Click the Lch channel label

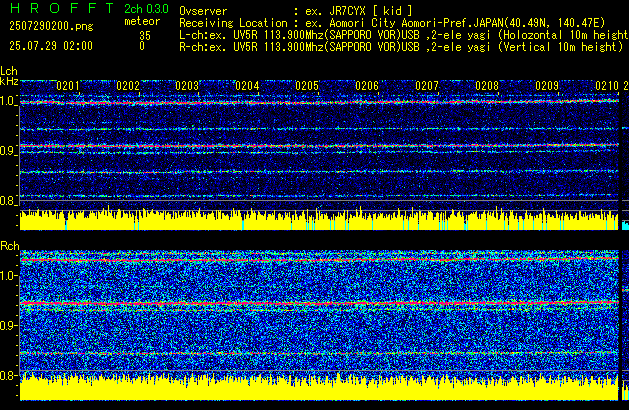9,71
